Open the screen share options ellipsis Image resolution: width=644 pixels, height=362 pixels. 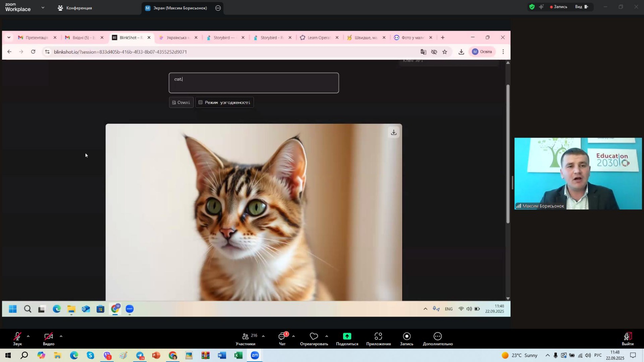point(218,8)
